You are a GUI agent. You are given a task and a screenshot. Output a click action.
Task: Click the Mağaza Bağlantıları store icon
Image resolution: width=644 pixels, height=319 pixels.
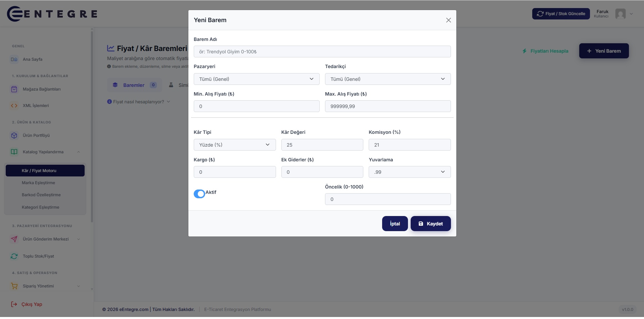pos(14,89)
